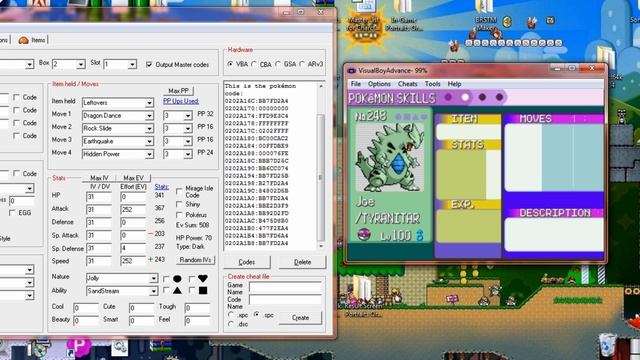Open the Move 2 Rock Slide dropdown
Viewport: 640px width, 360px height.
pos(149,129)
